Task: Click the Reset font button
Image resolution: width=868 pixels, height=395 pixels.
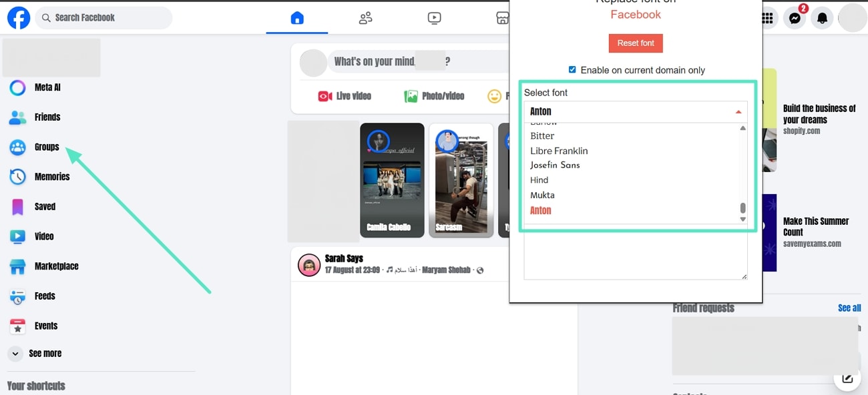Action: [x=636, y=43]
